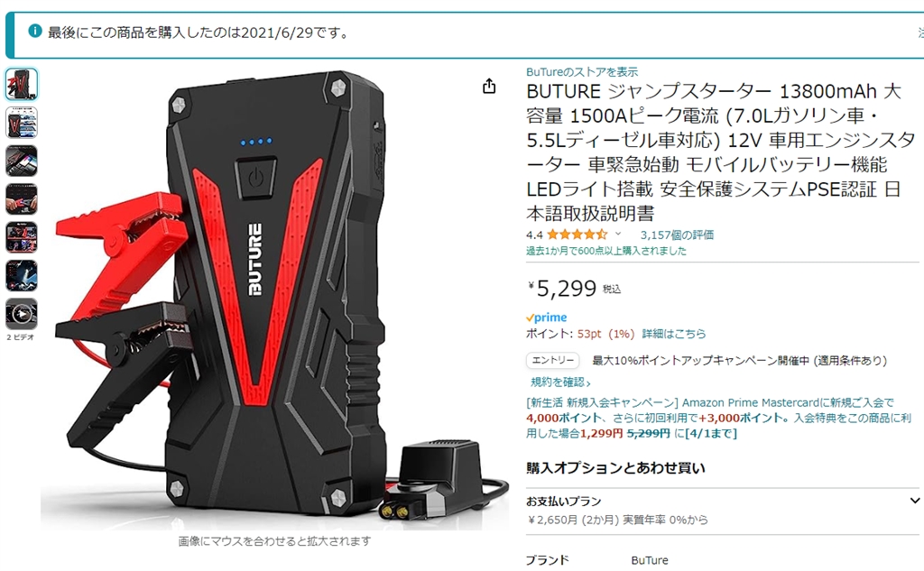Select the fourth thumbnail showing clamps
Screen dimensions: 924x571
tap(22, 199)
